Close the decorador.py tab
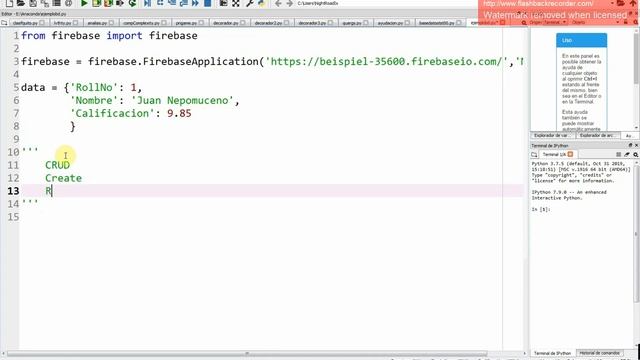The height and width of the screenshot is (360, 640). pos(242,23)
